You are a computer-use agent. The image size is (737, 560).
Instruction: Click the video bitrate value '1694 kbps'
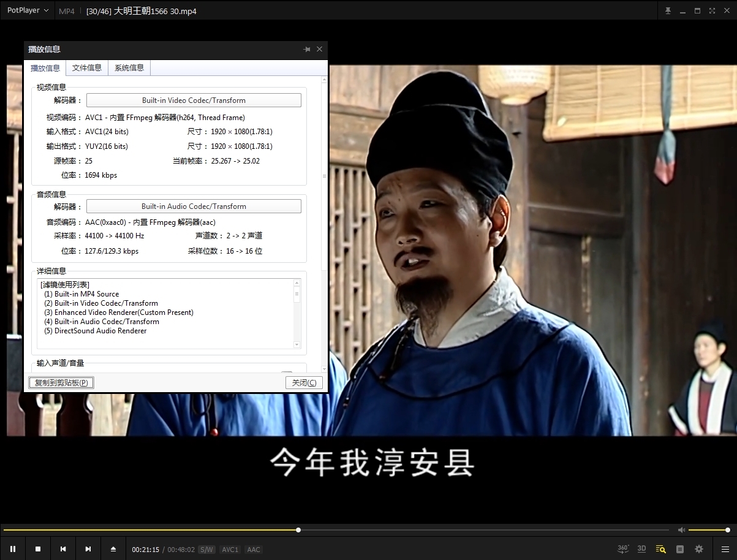tap(101, 175)
